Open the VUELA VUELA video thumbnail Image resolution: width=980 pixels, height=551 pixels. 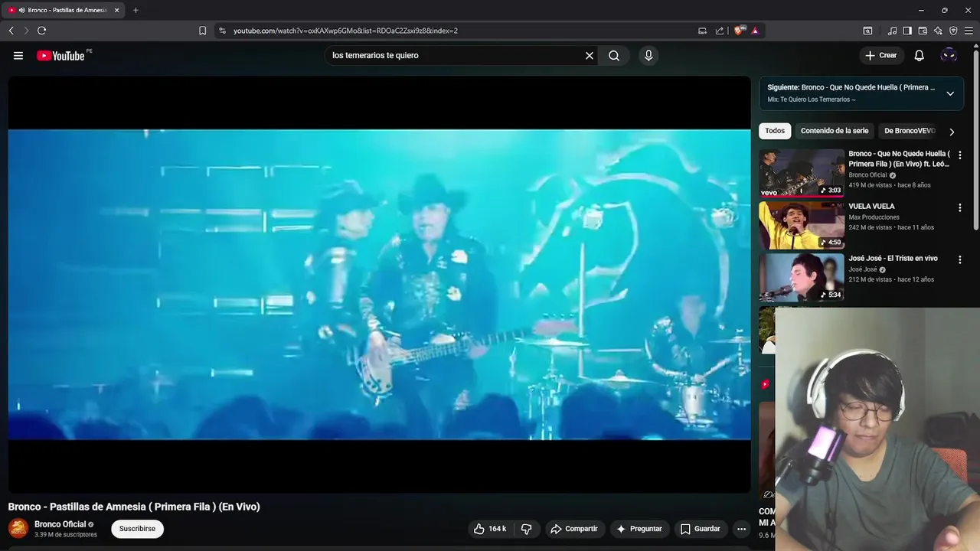802,225
